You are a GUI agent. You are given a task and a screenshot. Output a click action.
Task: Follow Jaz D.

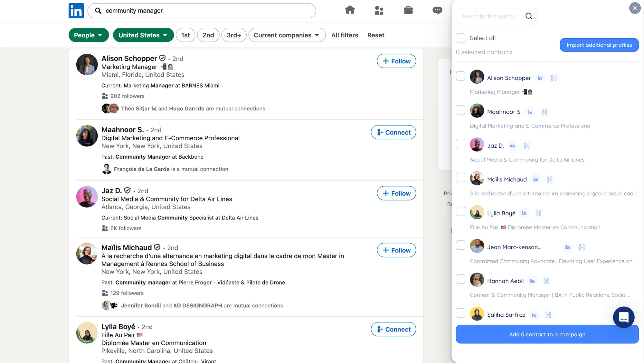pos(396,193)
